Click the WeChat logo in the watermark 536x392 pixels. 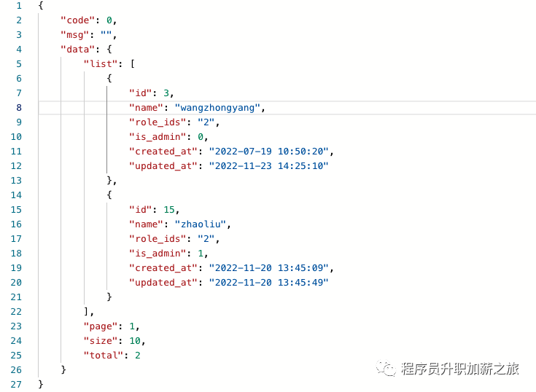pyautogui.click(x=387, y=369)
